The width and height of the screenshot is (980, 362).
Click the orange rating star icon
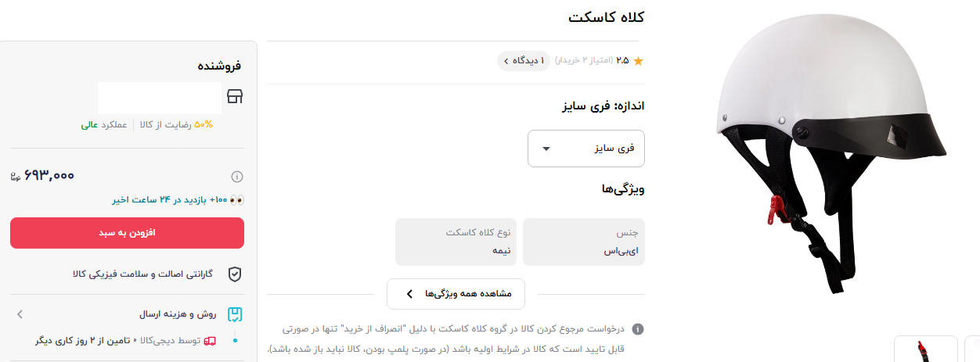click(x=638, y=60)
